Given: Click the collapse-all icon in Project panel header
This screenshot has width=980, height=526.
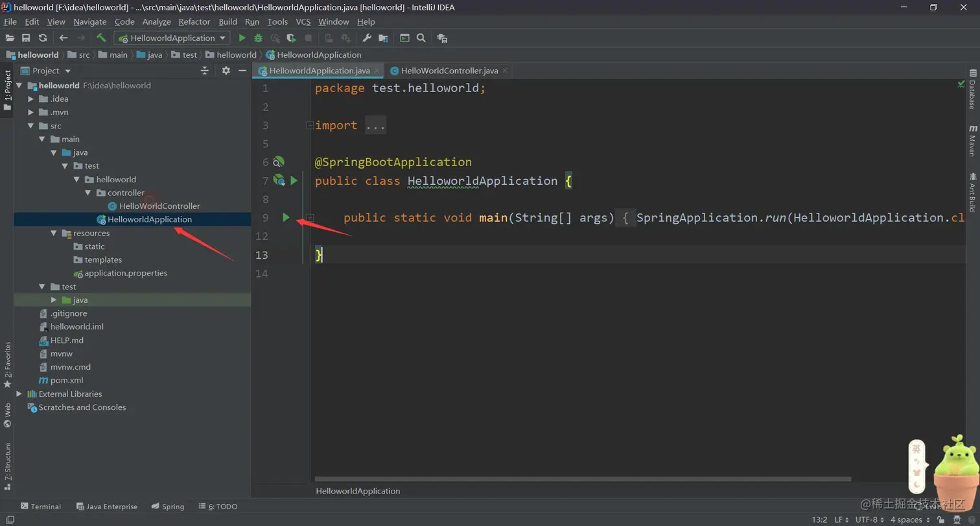Looking at the screenshot, I should click(205, 71).
